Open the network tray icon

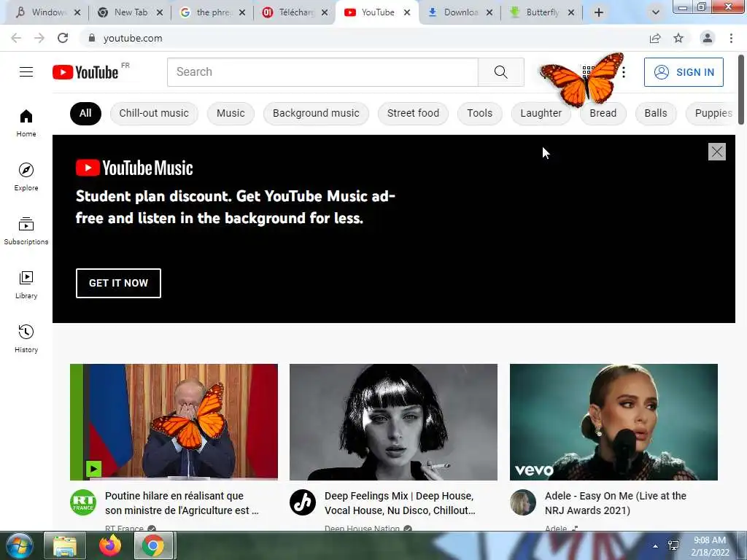pyautogui.click(x=673, y=545)
